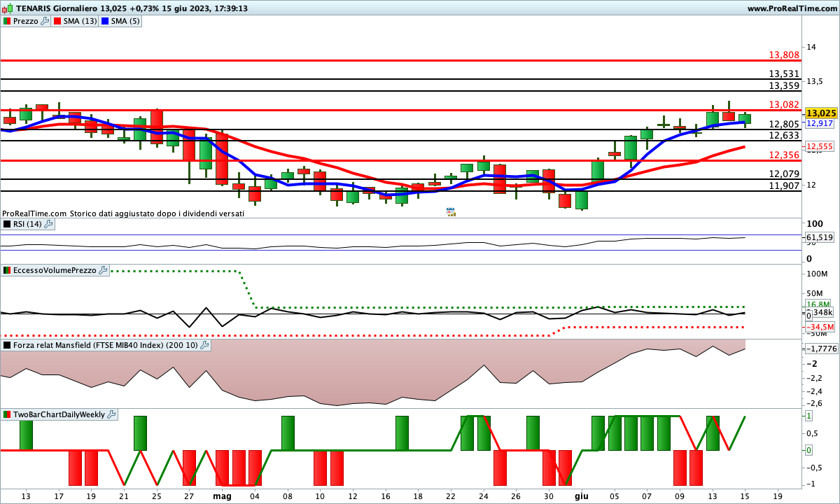This screenshot has height=504, width=840.
Task: Open Prezzo settings via wrench icon
Action: (45, 21)
